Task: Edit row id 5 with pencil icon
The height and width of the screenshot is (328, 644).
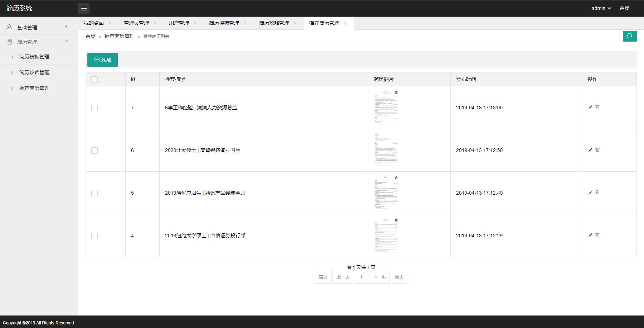Action: 590,192
